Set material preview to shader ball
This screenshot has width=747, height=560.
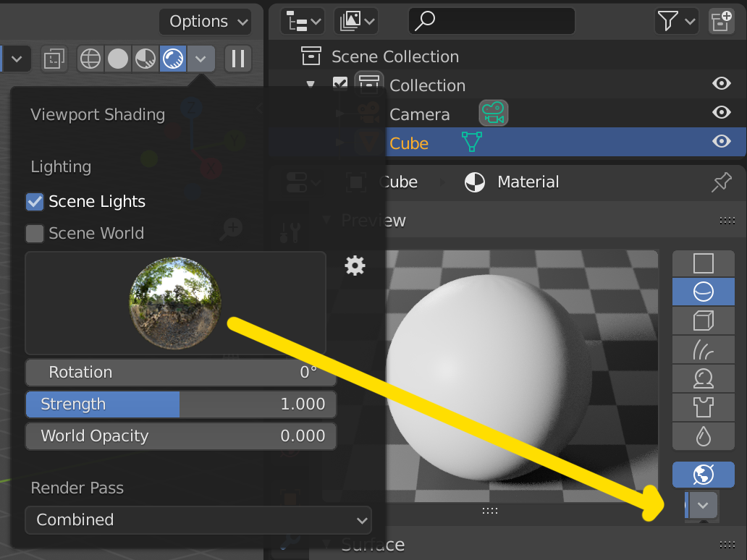tap(703, 378)
